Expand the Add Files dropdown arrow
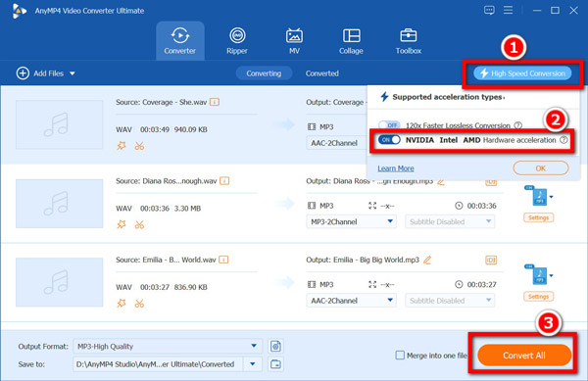The width and height of the screenshot is (588, 381). coord(73,73)
